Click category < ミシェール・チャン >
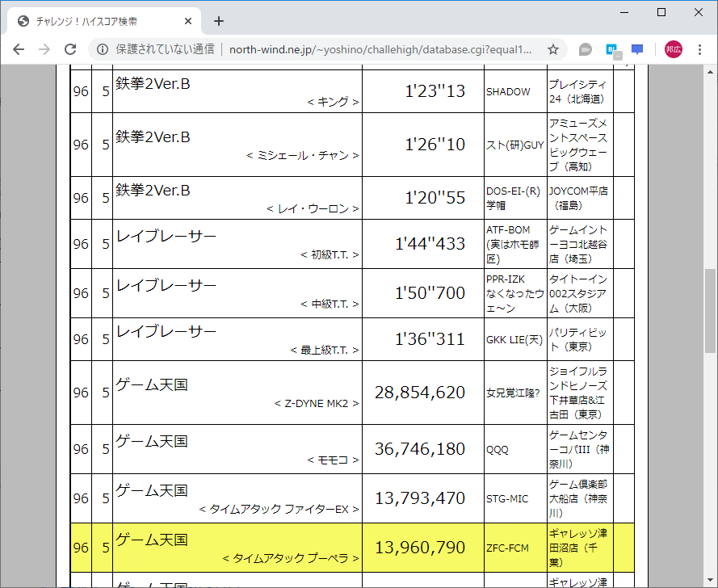718x588 pixels. pos(302,156)
